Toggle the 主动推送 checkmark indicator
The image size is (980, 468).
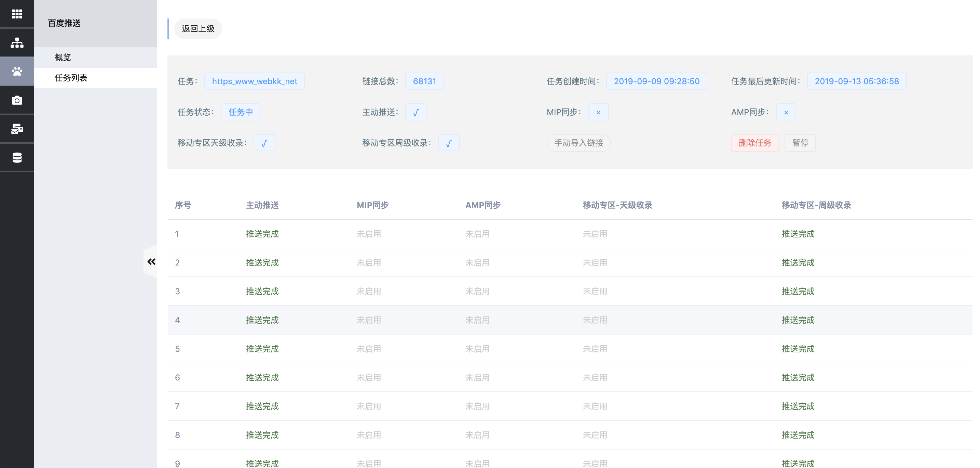tap(416, 112)
